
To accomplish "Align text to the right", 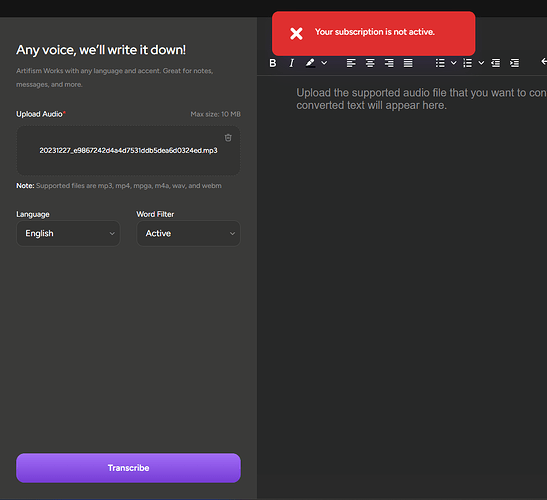I will [x=389, y=63].
